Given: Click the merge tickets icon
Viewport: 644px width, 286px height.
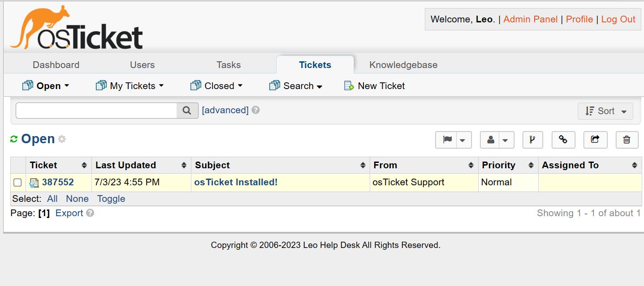Looking at the screenshot, I should click(x=532, y=140).
